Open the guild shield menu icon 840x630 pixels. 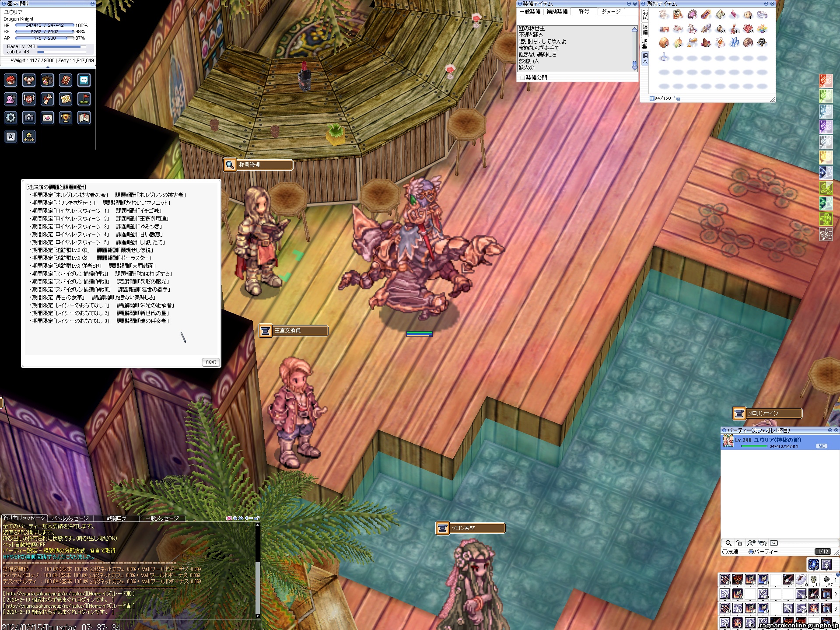(x=29, y=99)
